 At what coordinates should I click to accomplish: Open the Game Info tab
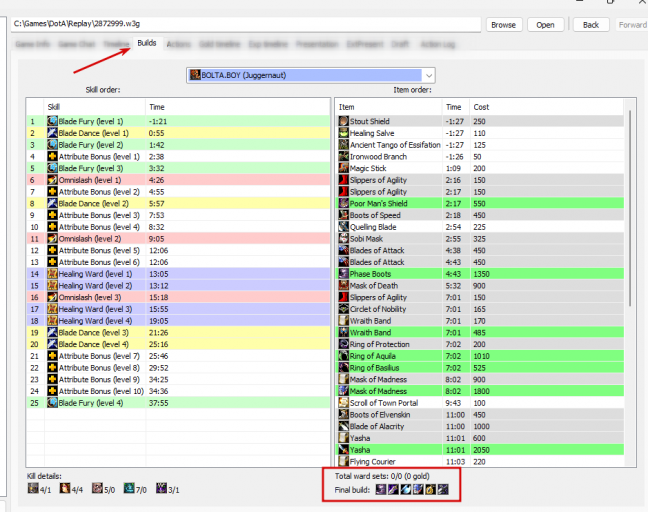(x=32, y=44)
